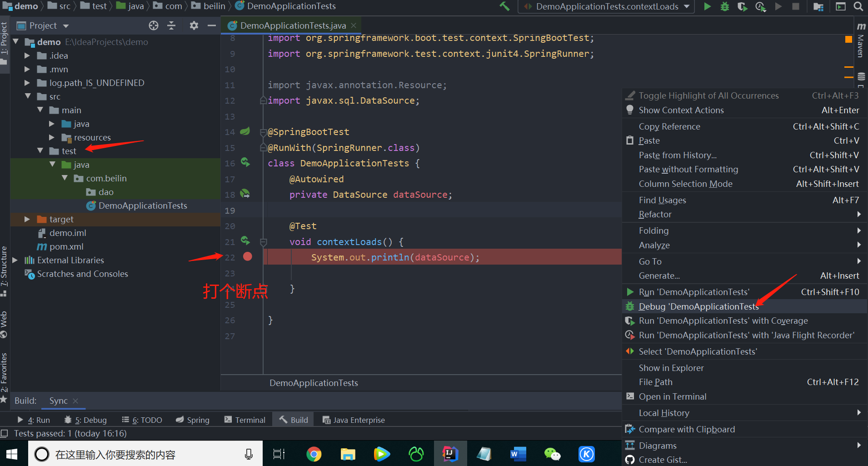Expand the target folder
The height and width of the screenshot is (466, 868).
click(x=27, y=219)
